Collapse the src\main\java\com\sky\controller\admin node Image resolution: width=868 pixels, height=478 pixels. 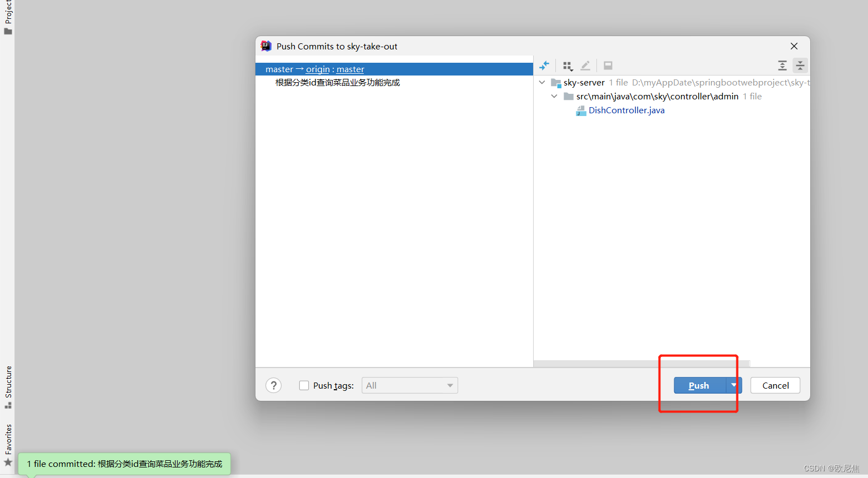pos(554,96)
